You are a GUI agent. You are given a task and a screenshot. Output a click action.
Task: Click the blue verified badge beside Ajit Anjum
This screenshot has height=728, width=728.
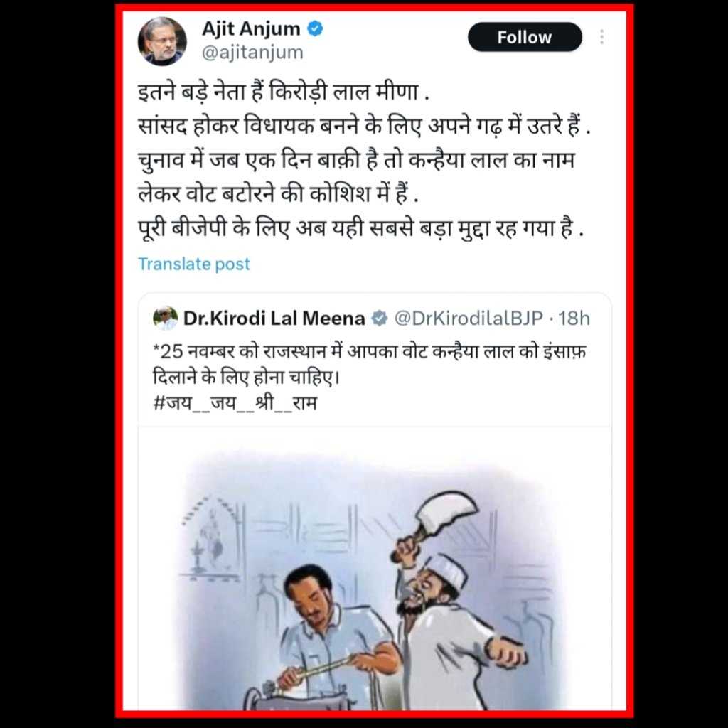pyautogui.click(x=316, y=28)
